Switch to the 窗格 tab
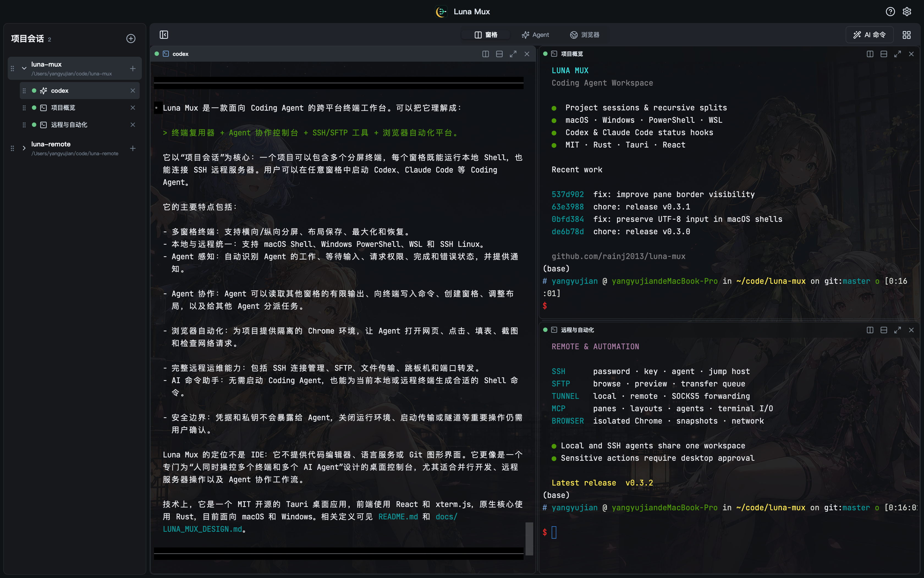The width and height of the screenshot is (924, 578). click(485, 35)
